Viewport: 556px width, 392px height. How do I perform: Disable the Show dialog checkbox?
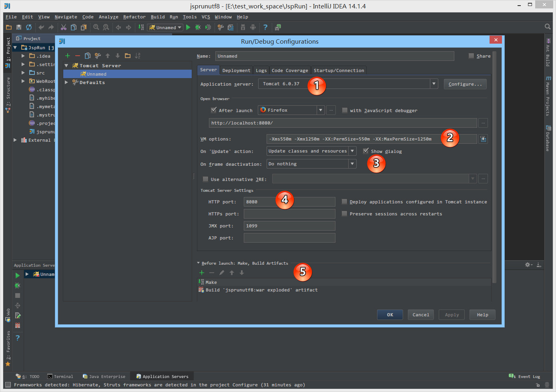pos(366,151)
